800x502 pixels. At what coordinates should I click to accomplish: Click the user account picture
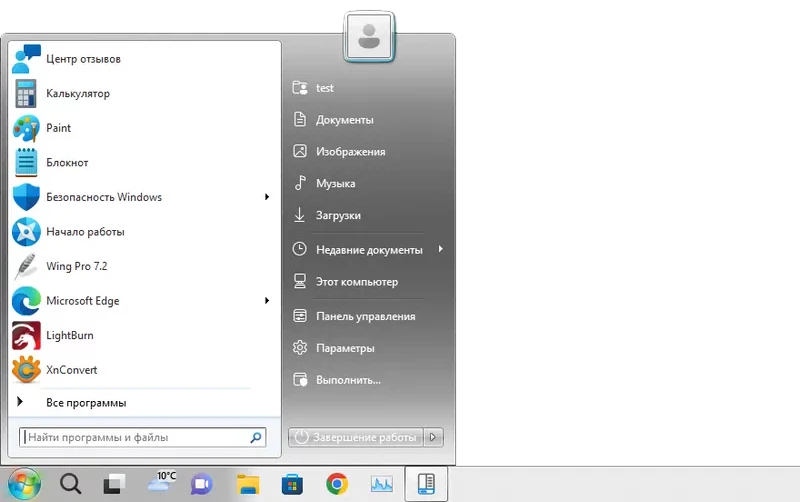(369, 37)
